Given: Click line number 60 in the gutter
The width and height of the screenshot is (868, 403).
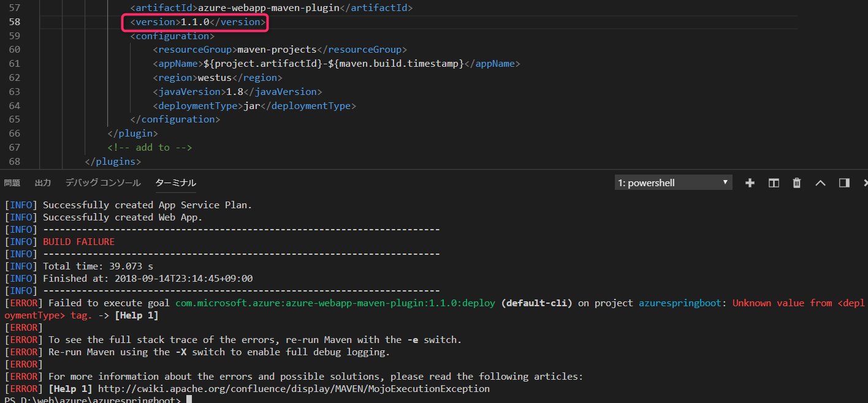Looking at the screenshot, I should (15, 50).
